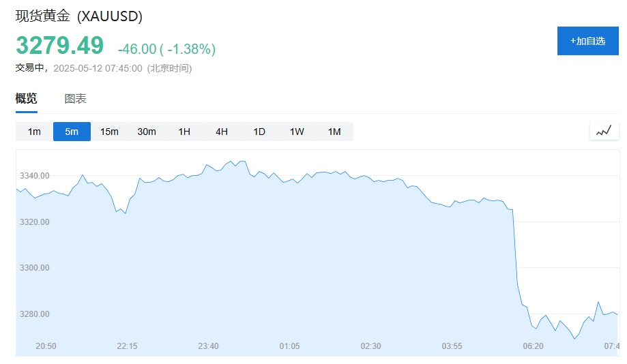627x364 pixels.
Task: Switch to the 图表 chart tab
Action: coord(75,99)
